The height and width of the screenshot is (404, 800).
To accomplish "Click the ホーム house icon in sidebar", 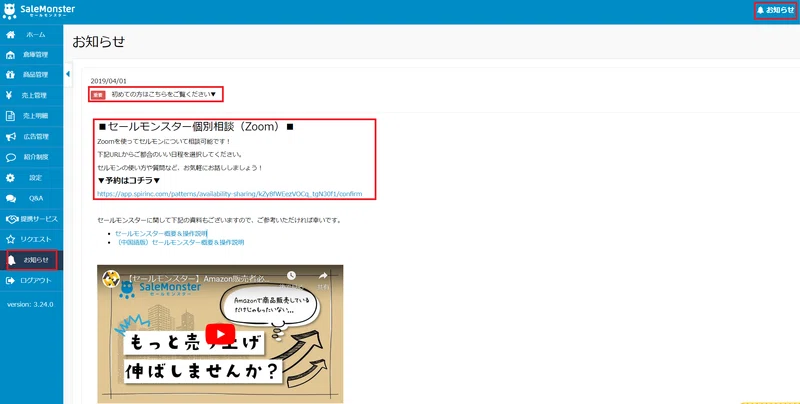I will click(x=10, y=35).
